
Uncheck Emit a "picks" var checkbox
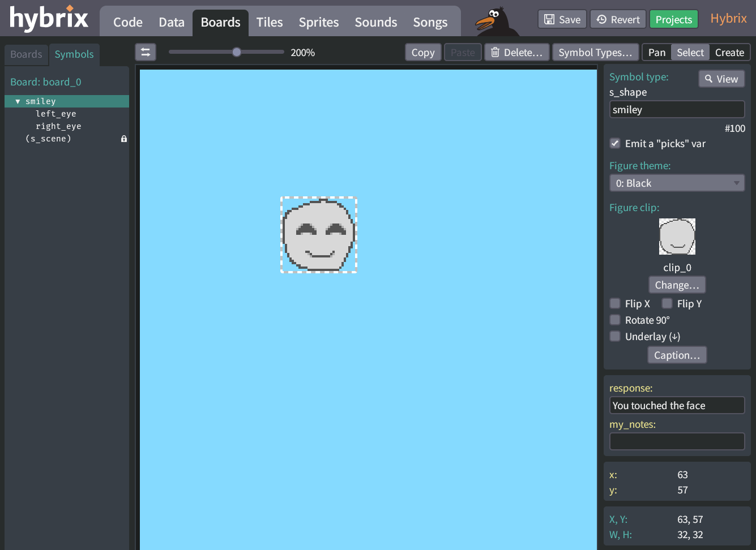click(x=615, y=143)
